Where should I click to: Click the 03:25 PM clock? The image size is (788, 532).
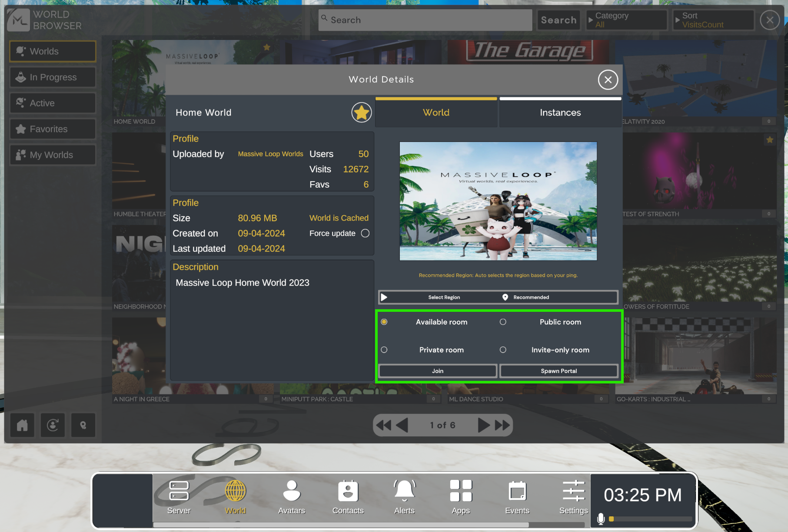pos(642,495)
